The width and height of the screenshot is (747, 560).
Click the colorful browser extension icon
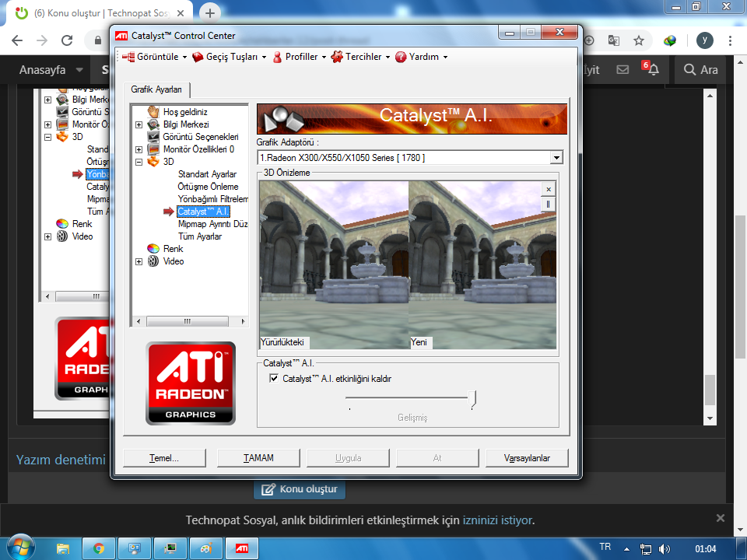pos(670,40)
